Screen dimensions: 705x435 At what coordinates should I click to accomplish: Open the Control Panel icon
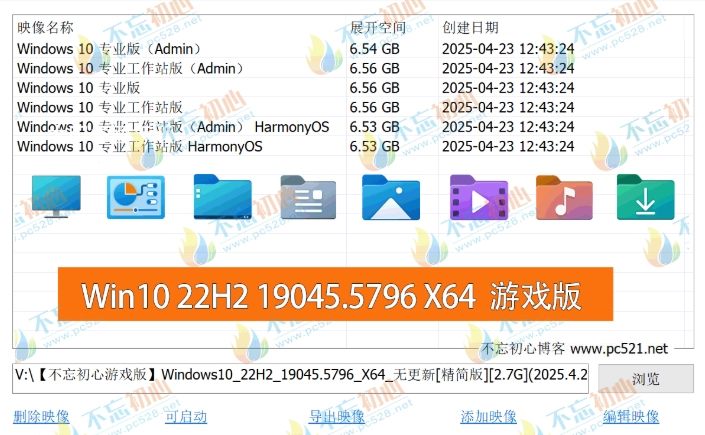point(136,197)
